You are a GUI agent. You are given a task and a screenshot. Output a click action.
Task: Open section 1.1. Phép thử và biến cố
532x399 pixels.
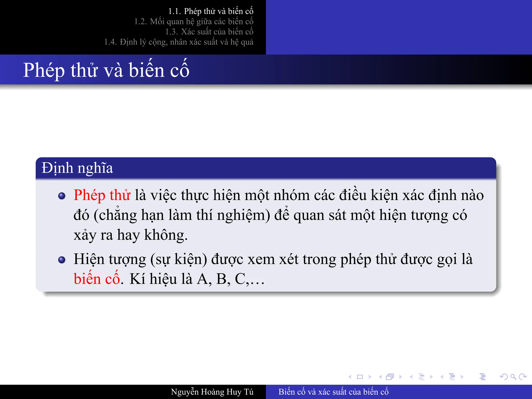[x=211, y=11]
